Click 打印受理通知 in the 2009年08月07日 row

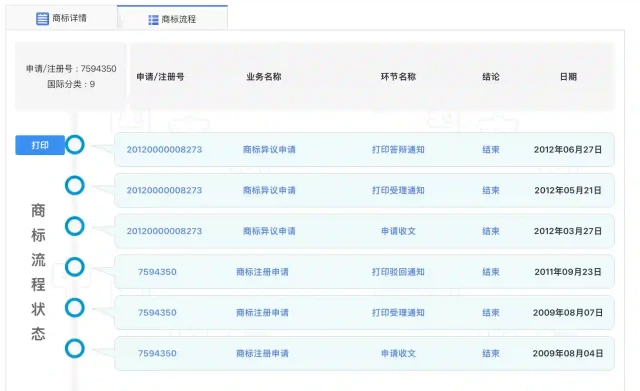coord(398,313)
